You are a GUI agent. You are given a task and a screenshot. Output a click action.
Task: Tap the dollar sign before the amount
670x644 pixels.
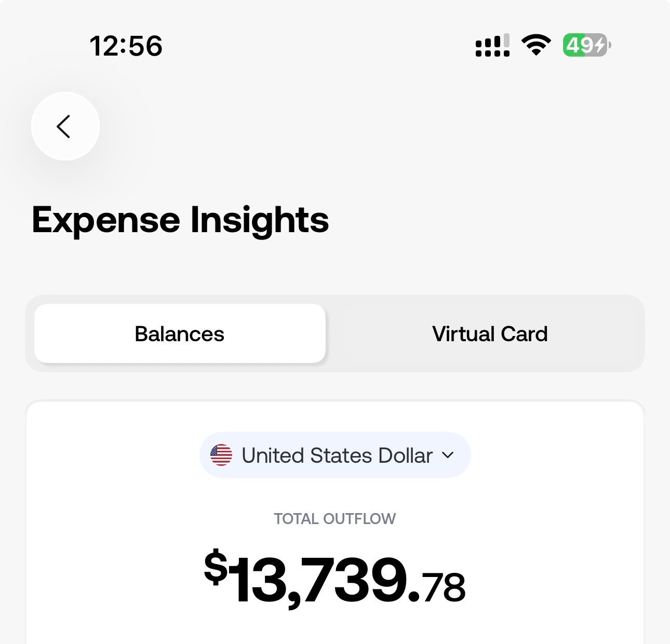(216, 567)
